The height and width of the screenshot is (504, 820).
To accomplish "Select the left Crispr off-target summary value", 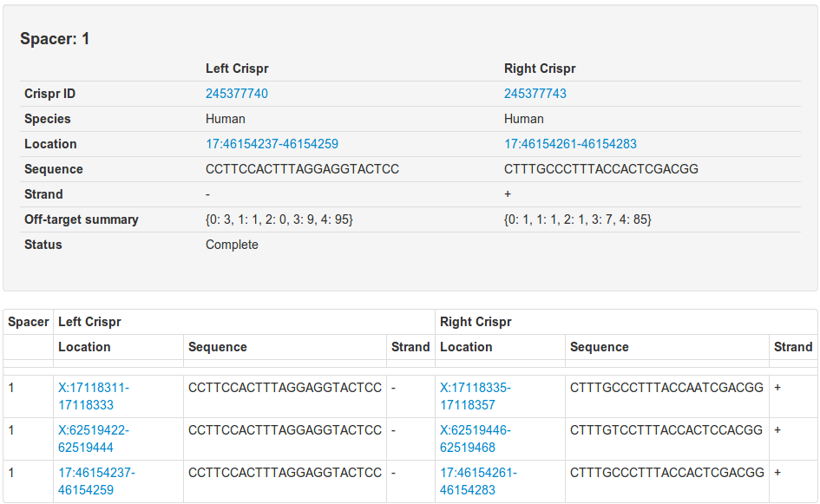I will [x=279, y=219].
